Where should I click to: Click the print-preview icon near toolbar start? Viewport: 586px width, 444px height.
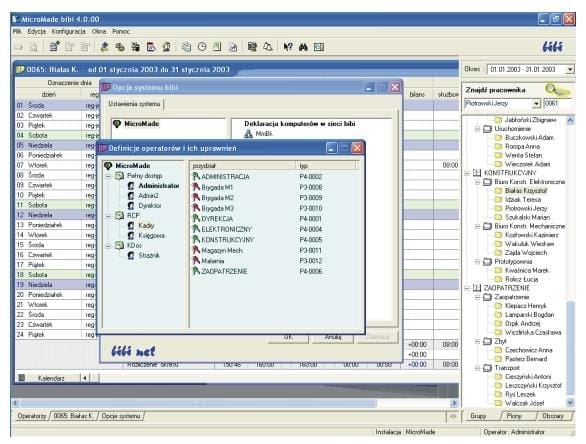tap(34, 47)
